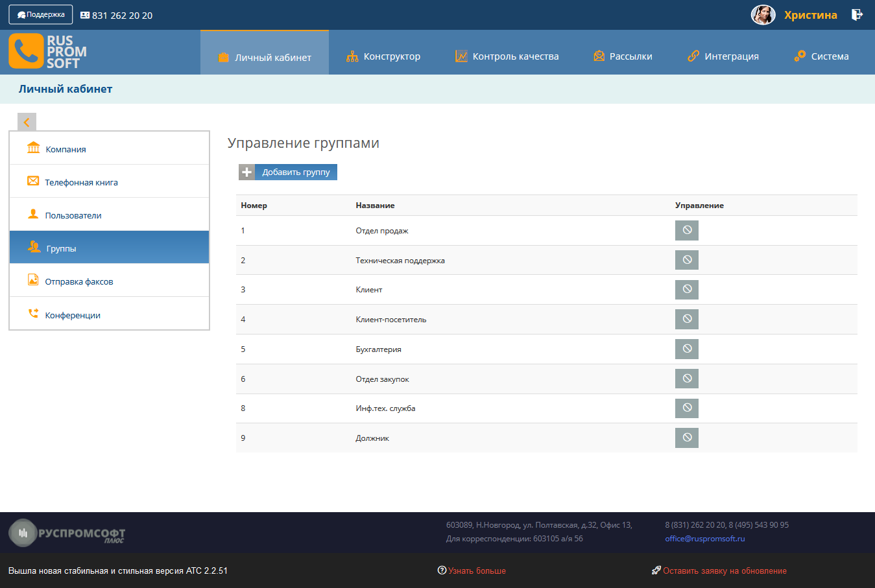Click the block icon for Должник row
Viewport: 875px width, 588px height.
point(686,438)
